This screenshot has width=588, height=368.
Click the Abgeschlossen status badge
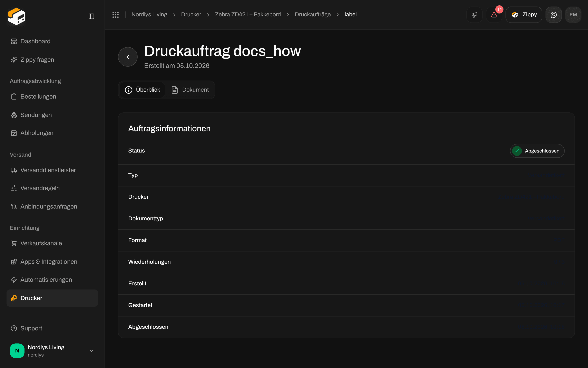537,151
